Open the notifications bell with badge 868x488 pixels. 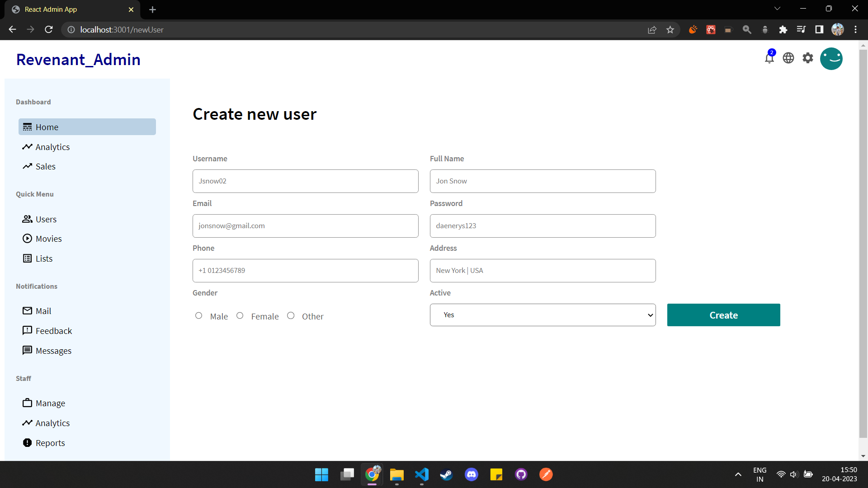coord(769,58)
